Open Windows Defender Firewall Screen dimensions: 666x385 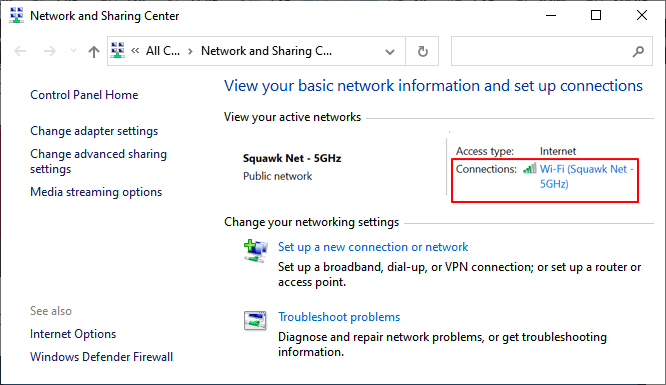(102, 357)
